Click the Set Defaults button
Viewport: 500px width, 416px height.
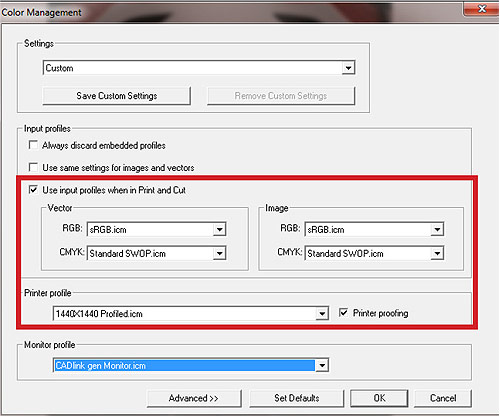[297, 398]
